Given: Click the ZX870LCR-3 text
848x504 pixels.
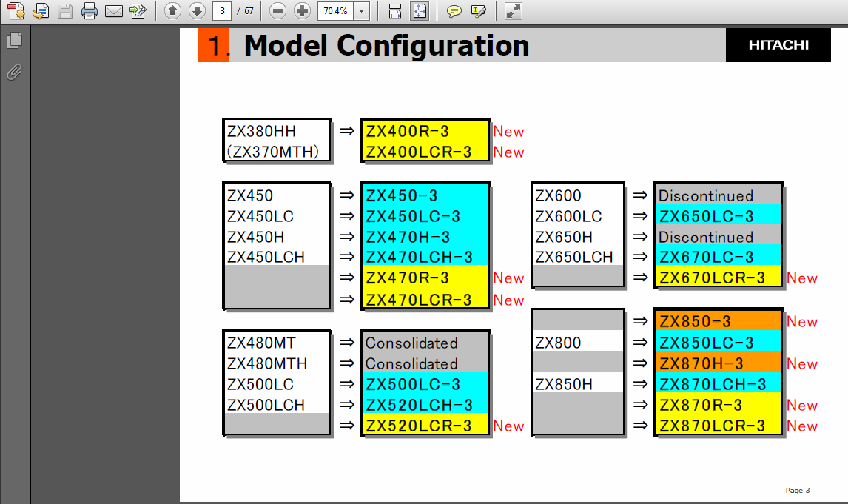Looking at the screenshot, I should click(713, 426).
